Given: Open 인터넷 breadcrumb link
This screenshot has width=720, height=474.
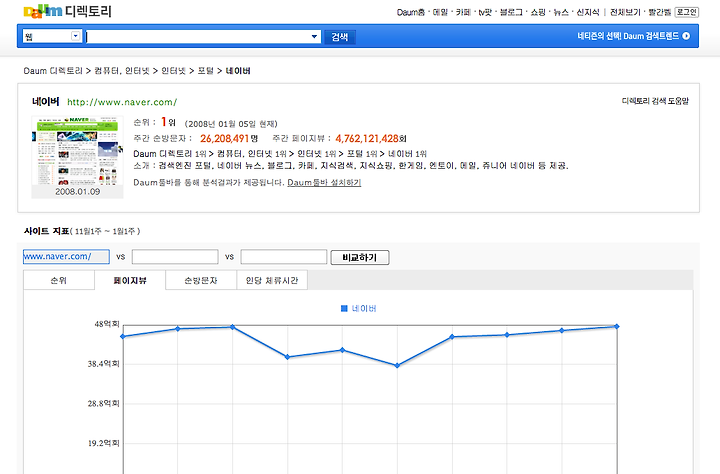Looking at the screenshot, I should (x=173, y=71).
